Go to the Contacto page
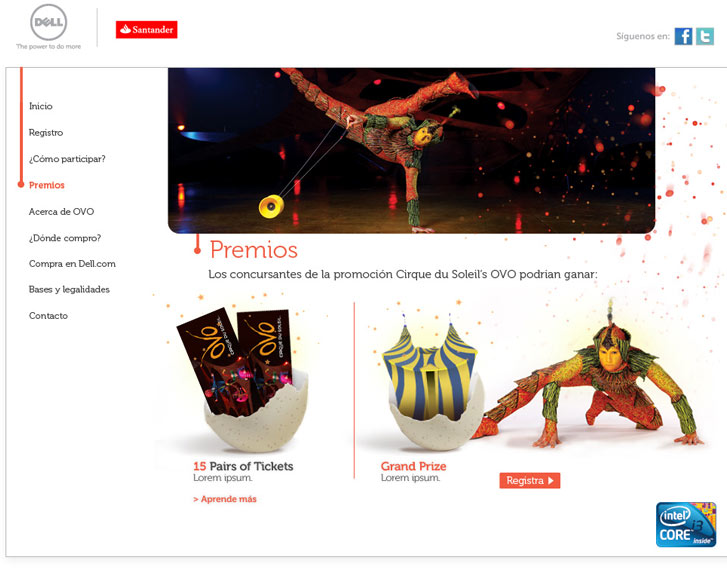Screen dimensions: 727x576 click(48, 316)
